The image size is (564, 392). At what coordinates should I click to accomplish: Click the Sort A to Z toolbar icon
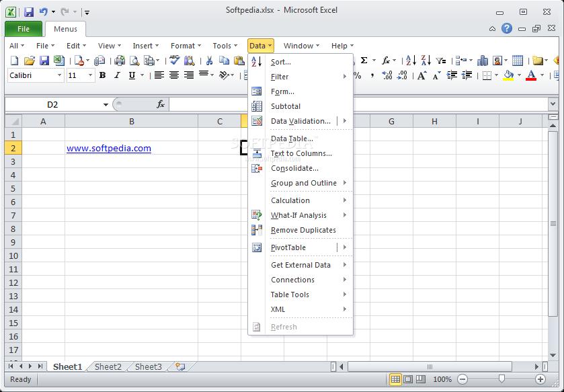tap(411, 61)
